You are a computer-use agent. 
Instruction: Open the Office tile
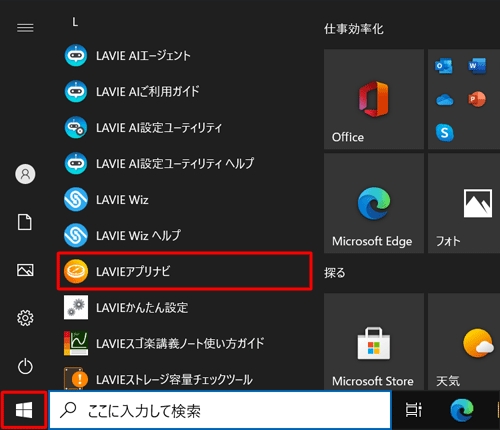click(374, 99)
